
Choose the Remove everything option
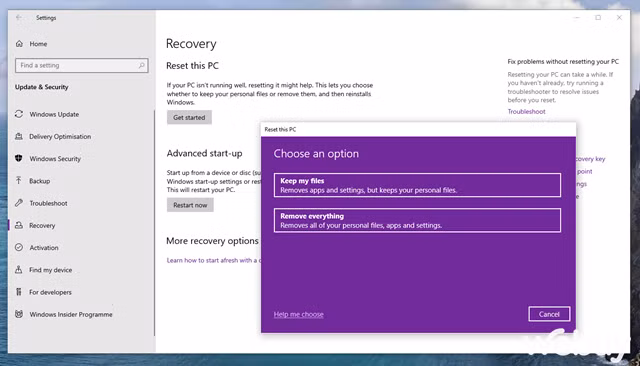pyautogui.click(x=417, y=220)
